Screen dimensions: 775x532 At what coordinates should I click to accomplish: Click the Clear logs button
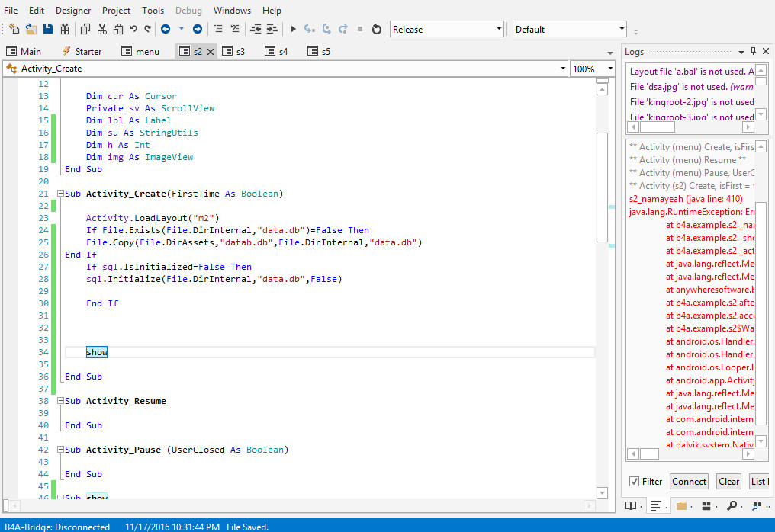click(728, 482)
